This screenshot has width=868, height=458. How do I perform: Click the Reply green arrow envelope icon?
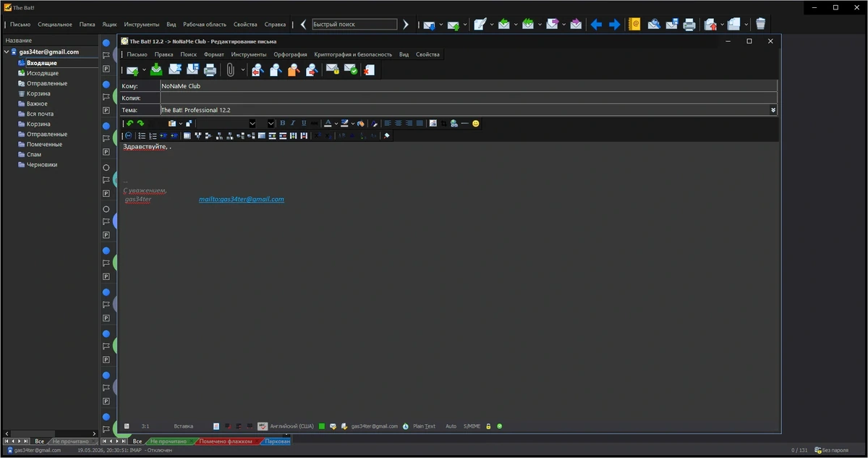[504, 25]
